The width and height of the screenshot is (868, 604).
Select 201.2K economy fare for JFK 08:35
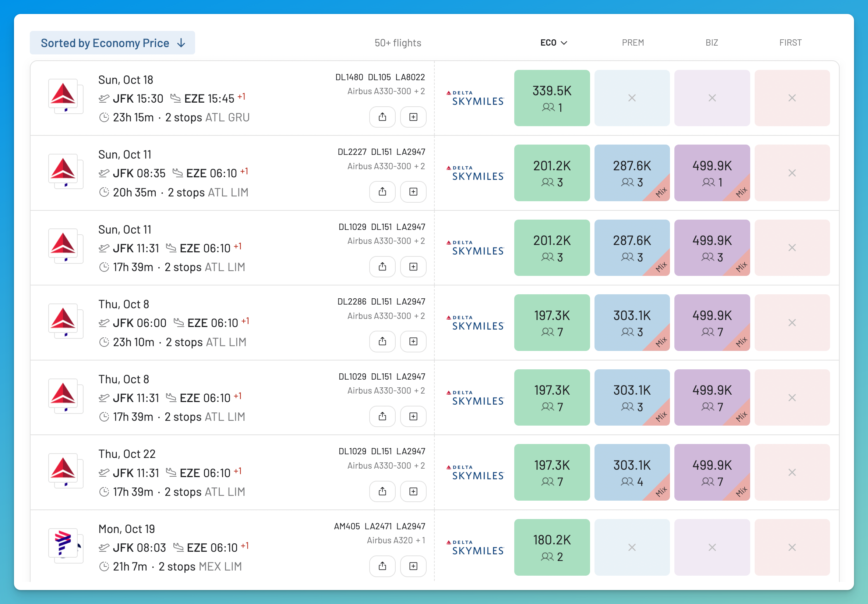coord(551,173)
